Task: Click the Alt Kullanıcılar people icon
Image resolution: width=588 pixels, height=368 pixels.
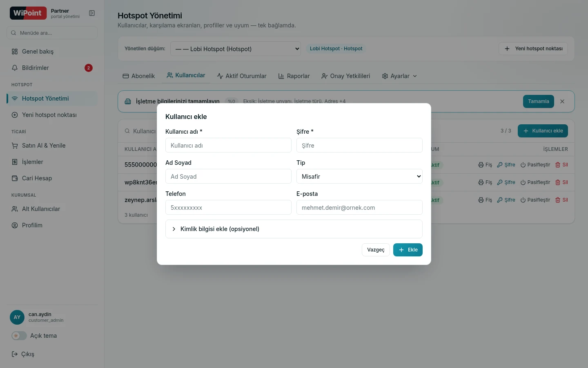Action: [15, 209]
